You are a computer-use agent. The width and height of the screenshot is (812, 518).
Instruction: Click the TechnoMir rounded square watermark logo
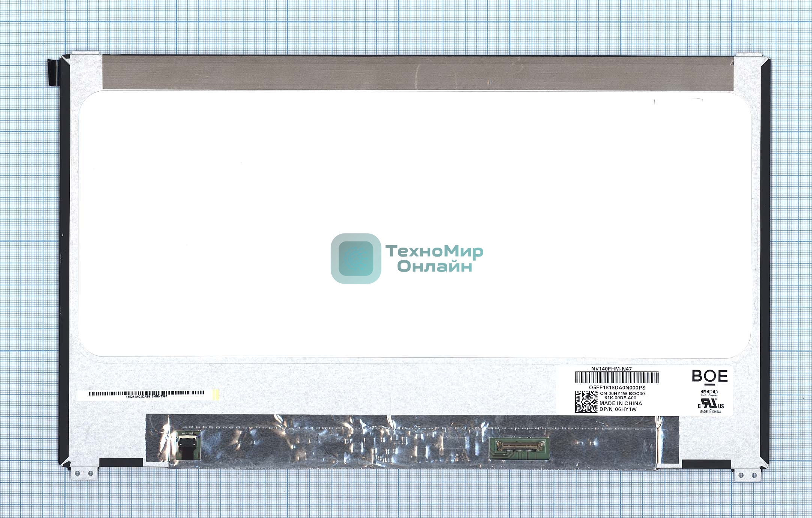[x=356, y=258]
